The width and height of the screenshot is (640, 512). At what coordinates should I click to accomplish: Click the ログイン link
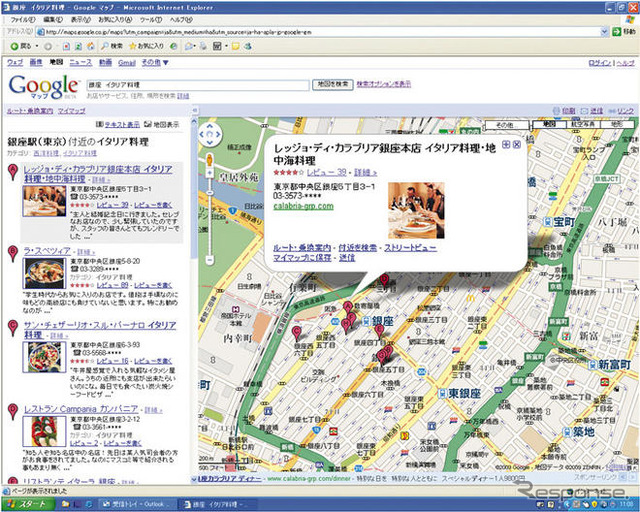coord(600,63)
